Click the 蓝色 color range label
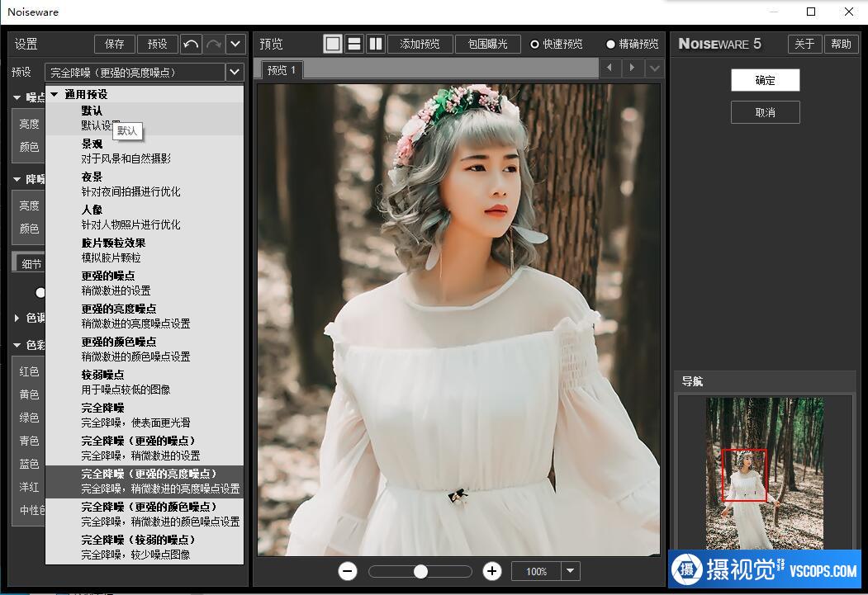Screen dimensions: 868x595 29,464
